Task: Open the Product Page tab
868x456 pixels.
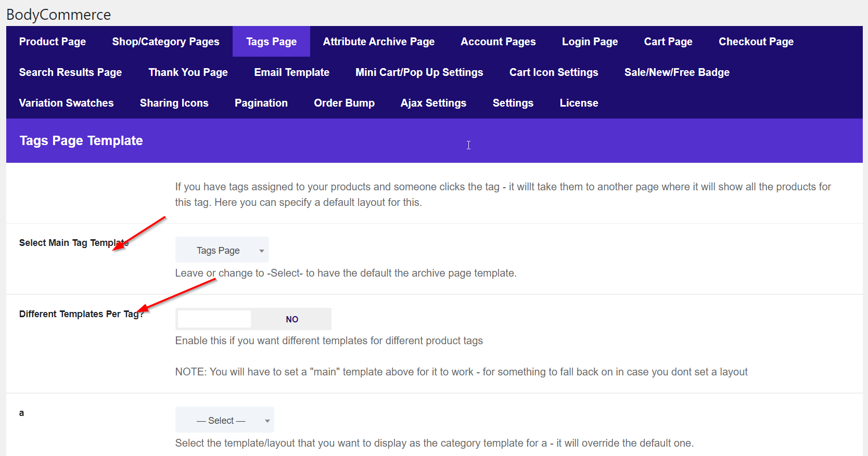Action: (53, 42)
